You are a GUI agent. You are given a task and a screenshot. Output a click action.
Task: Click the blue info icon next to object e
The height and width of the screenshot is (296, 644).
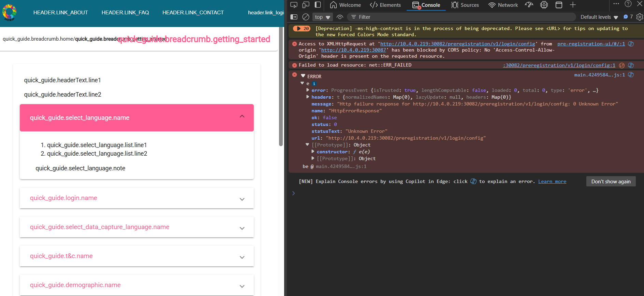tap(314, 84)
